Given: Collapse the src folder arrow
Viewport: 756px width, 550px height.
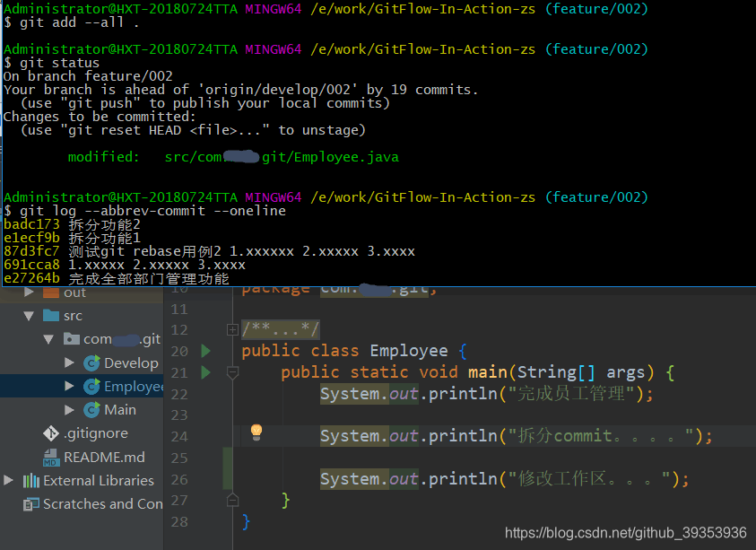Looking at the screenshot, I should (x=29, y=316).
